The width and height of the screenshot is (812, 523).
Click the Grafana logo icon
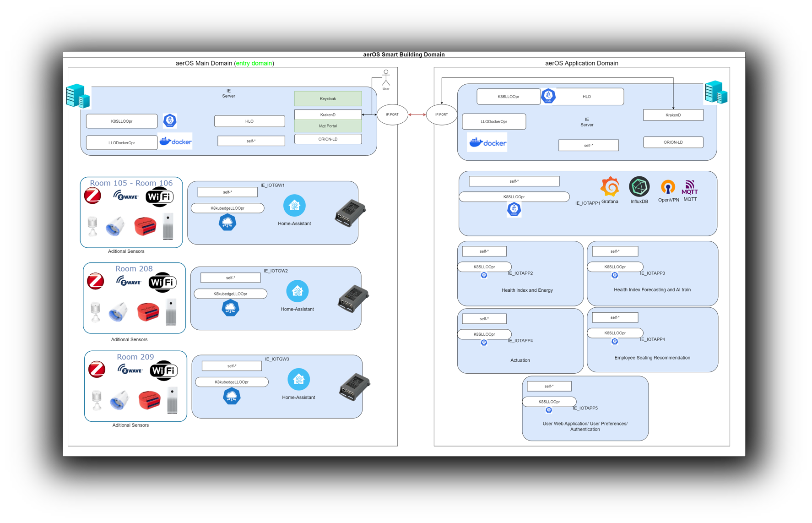[610, 187]
